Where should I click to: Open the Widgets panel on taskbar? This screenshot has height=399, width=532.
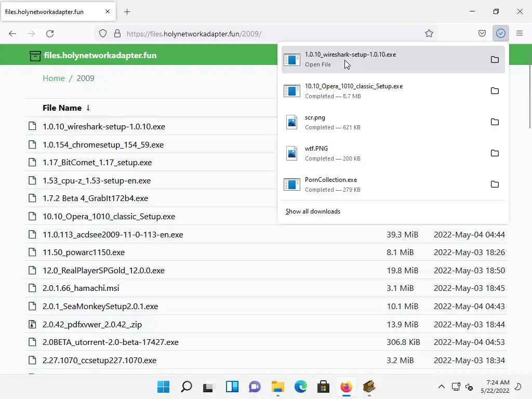[232, 387]
